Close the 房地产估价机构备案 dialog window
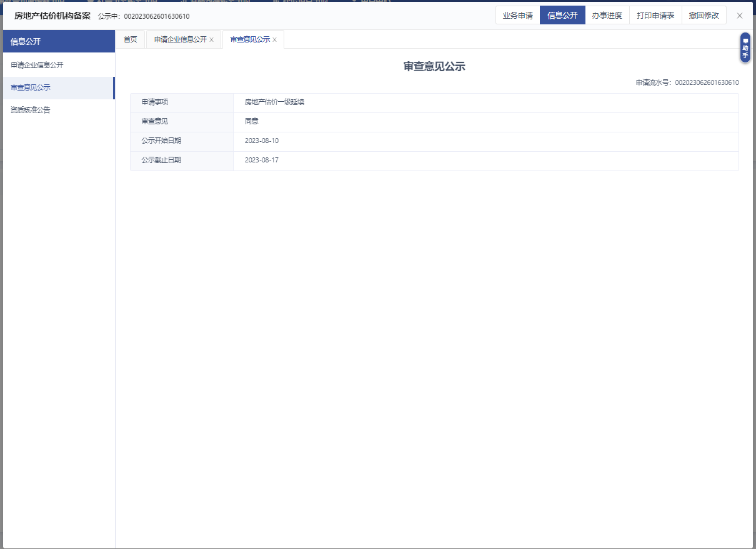The image size is (756, 549). 740,16
